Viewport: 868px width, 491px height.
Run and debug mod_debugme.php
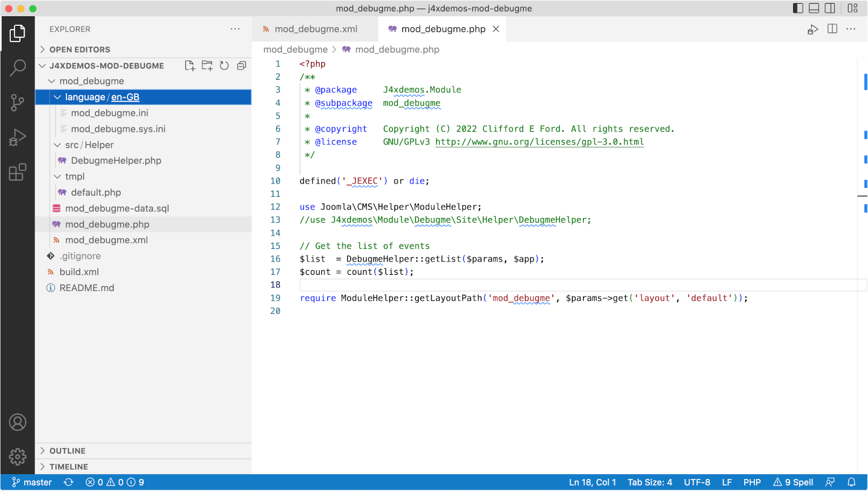click(x=812, y=28)
